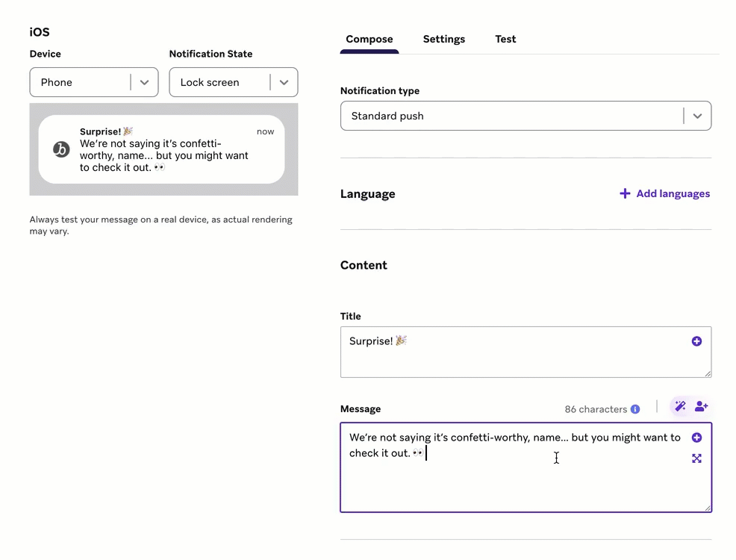Click the add personalization person icon
Image resolution: width=736 pixels, height=560 pixels.
click(701, 406)
